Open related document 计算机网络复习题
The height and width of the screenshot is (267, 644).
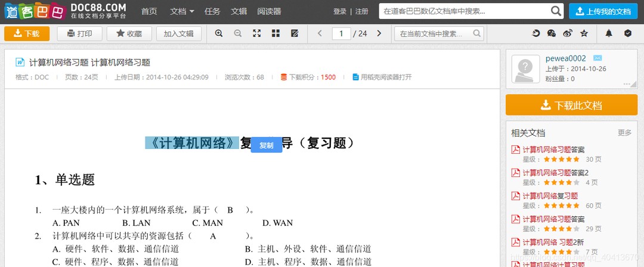[550, 195]
